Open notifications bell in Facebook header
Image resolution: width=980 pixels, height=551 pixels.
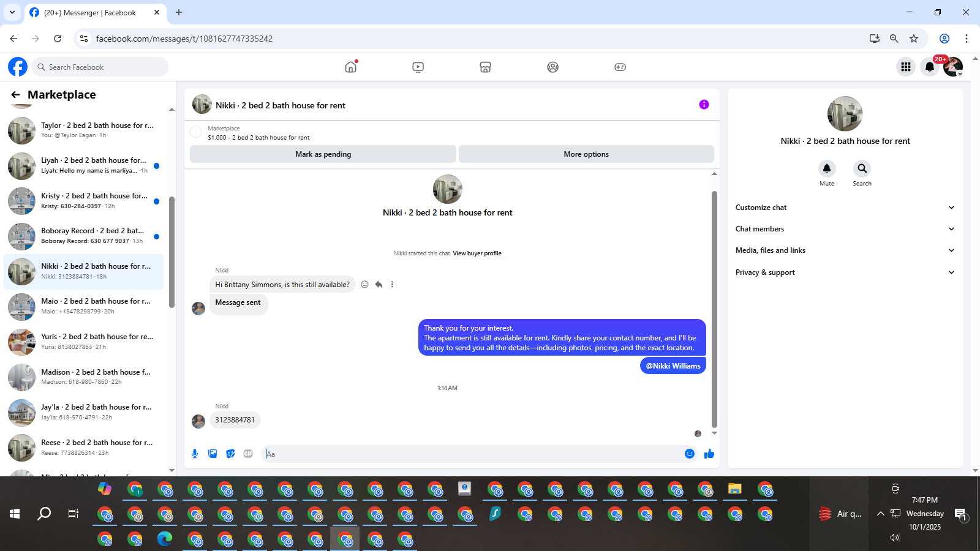click(x=929, y=67)
